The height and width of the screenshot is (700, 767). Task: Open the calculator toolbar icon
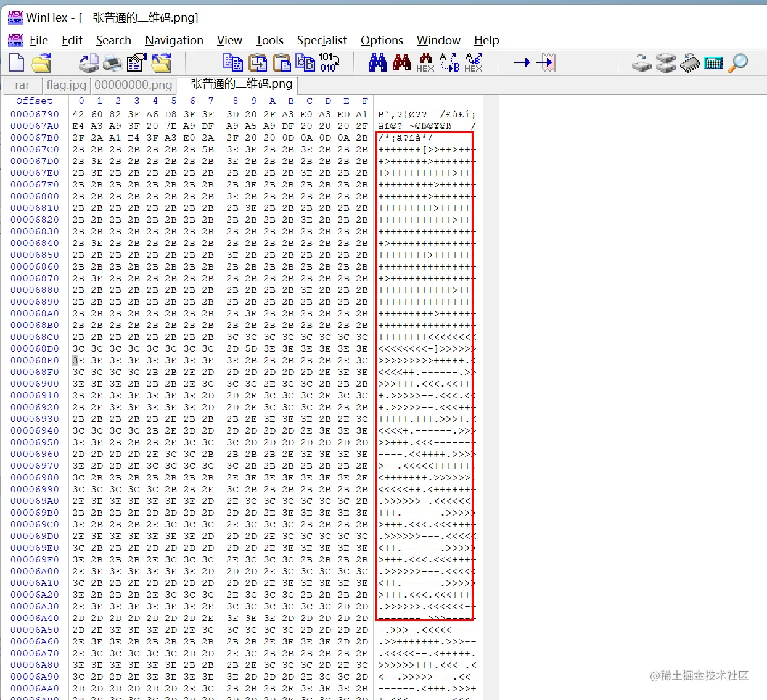coord(713,63)
